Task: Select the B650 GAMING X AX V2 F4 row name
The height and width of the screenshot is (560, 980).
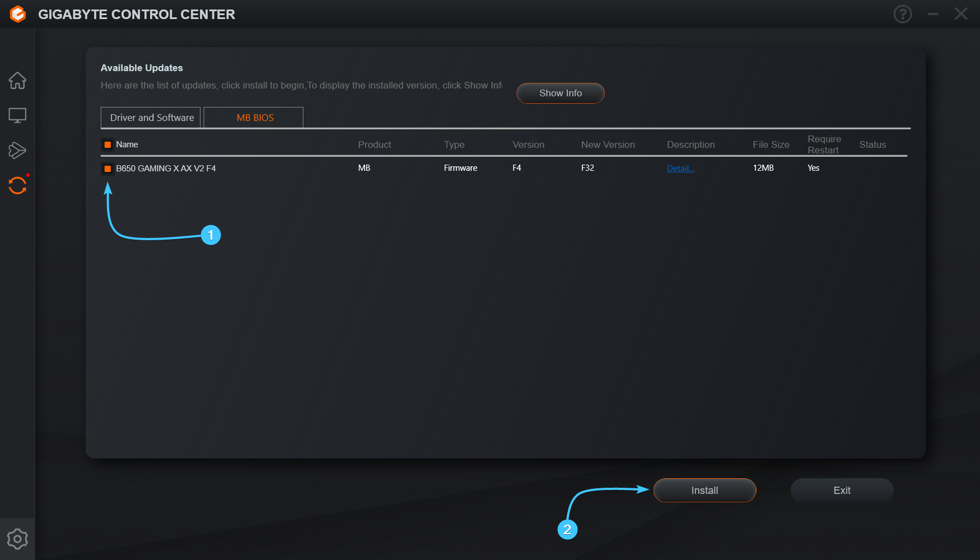Action: click(x=166, y=168)
